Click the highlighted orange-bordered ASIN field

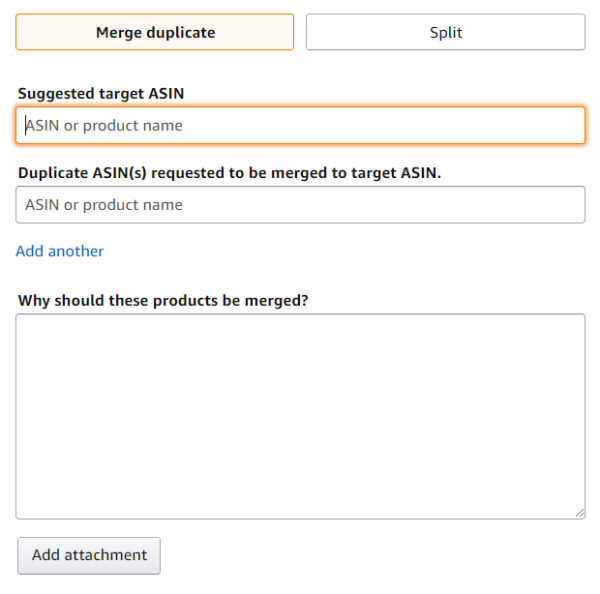[300, 126]
